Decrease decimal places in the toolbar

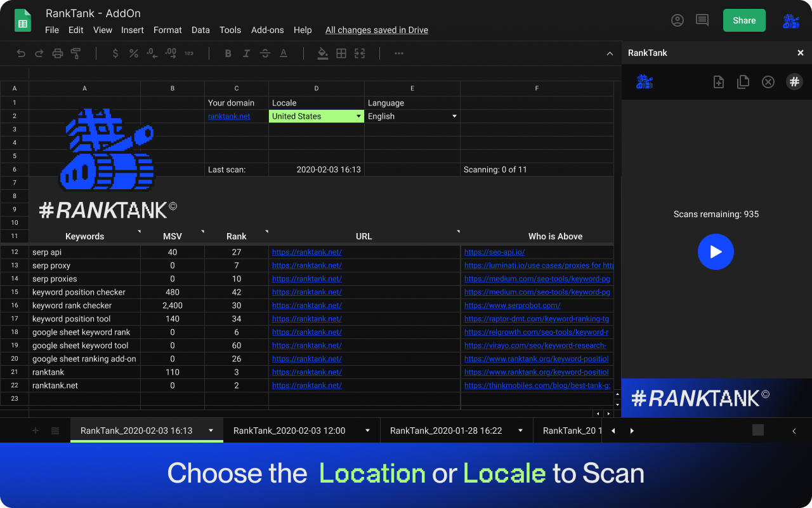(x=152, y=53)
